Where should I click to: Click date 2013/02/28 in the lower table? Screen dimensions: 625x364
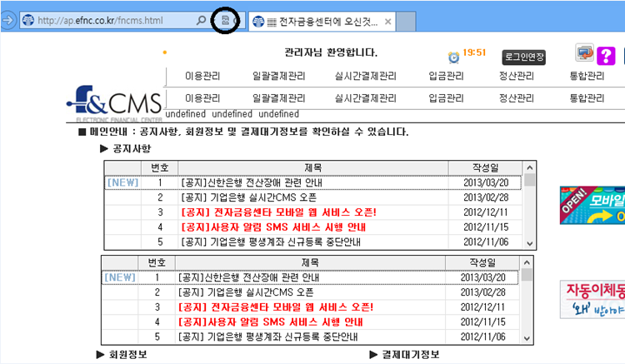[483, 292]
